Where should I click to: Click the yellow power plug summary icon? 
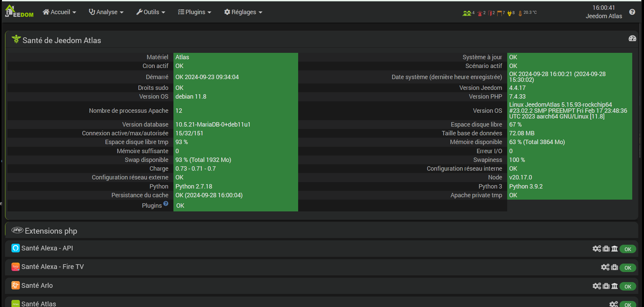(x=510, y=13)
